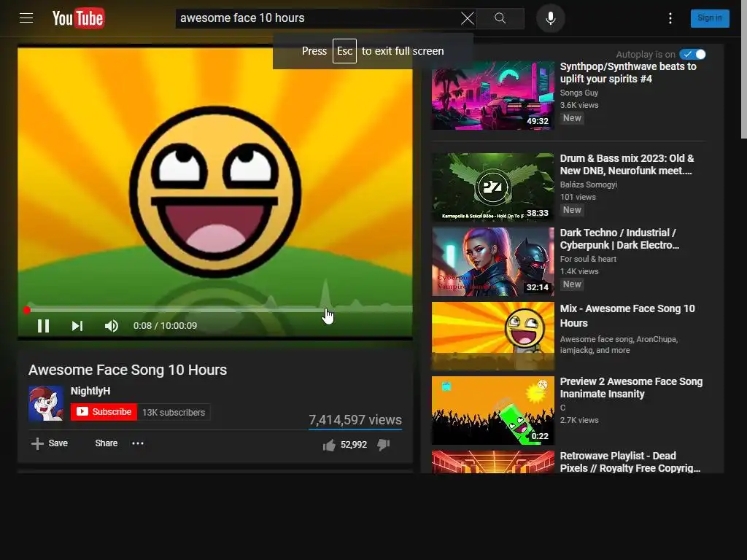Share the Awesome Face video

[107, 443]
